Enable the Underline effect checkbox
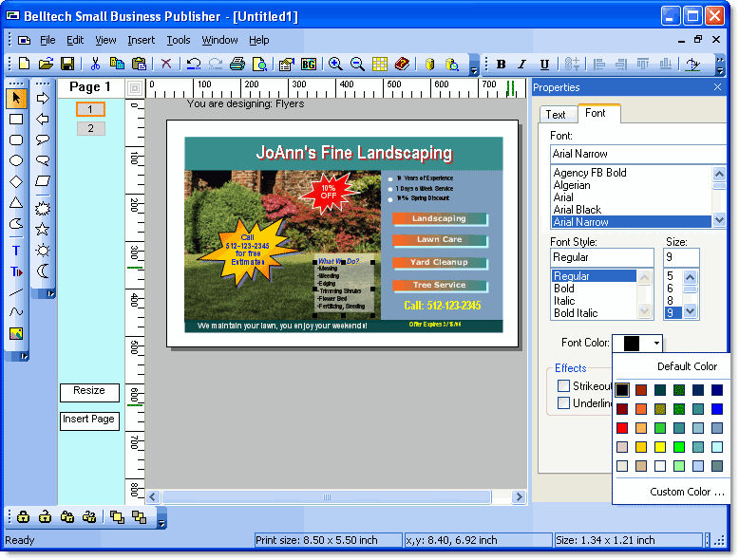Image resolution: width=739 pixels, height=560 pixels. [x=563, y=403]
